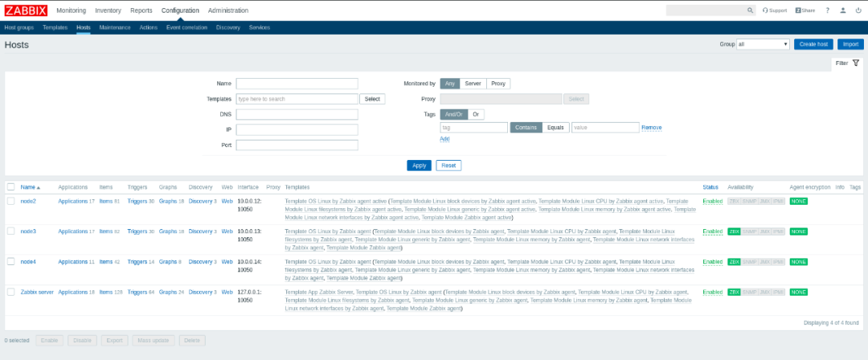Open the Share link
The height and width of the screenshot is (360, 868).
[805, 10]
